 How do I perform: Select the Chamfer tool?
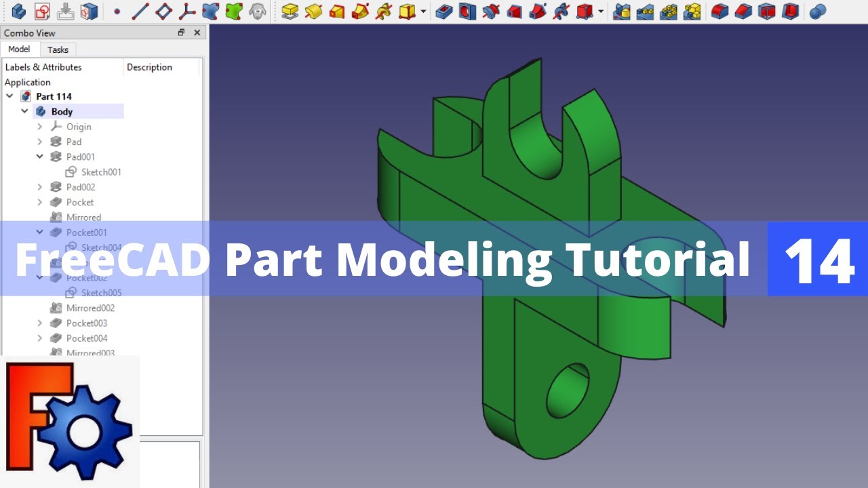pos(743,11)
